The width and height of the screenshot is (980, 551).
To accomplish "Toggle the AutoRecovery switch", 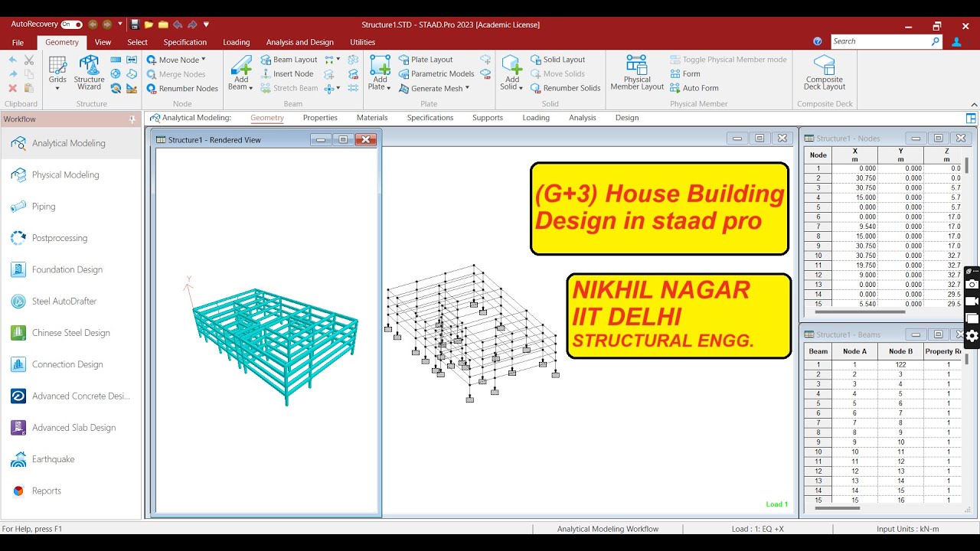I will 71,24.
